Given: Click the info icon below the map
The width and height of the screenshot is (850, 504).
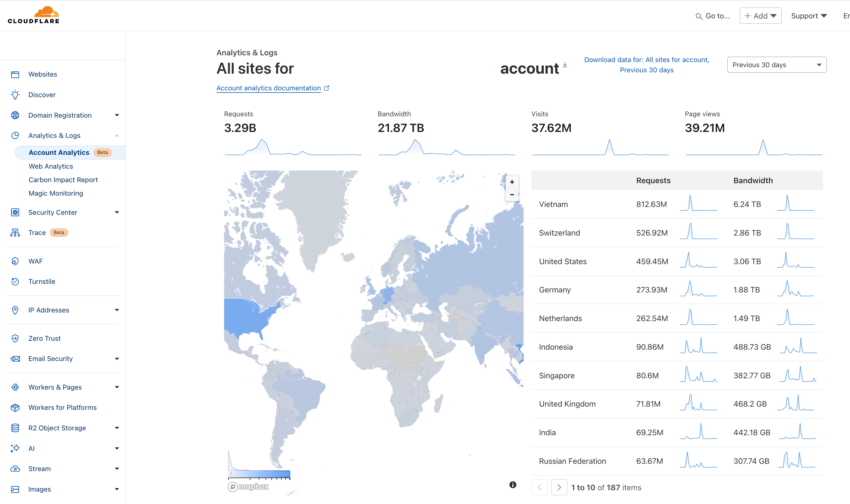Looking at the screenshot, I should click(512, 485).
